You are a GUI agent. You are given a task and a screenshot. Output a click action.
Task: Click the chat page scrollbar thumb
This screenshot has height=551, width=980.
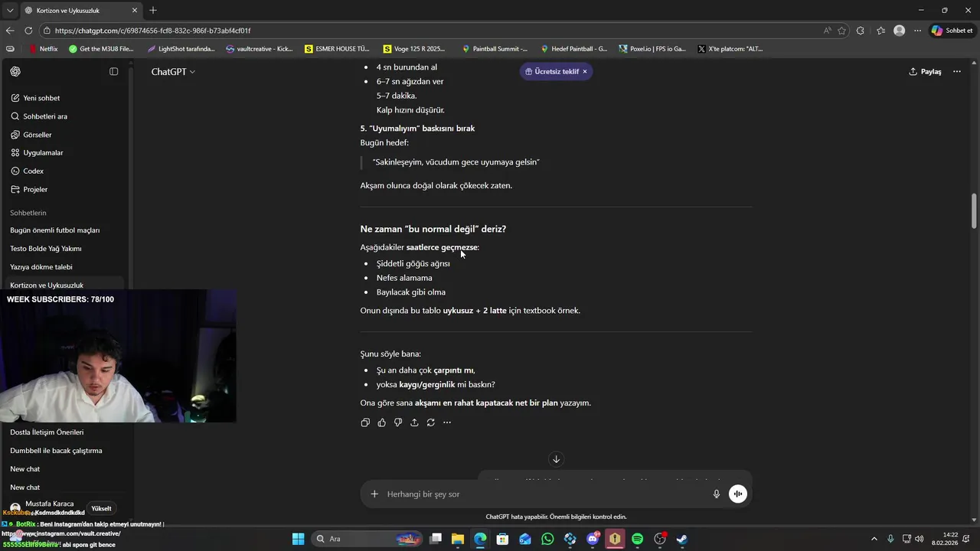974,210
